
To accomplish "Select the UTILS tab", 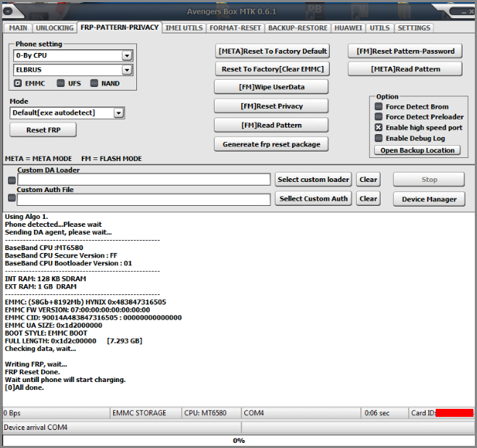I will click(x=380, y=28).
